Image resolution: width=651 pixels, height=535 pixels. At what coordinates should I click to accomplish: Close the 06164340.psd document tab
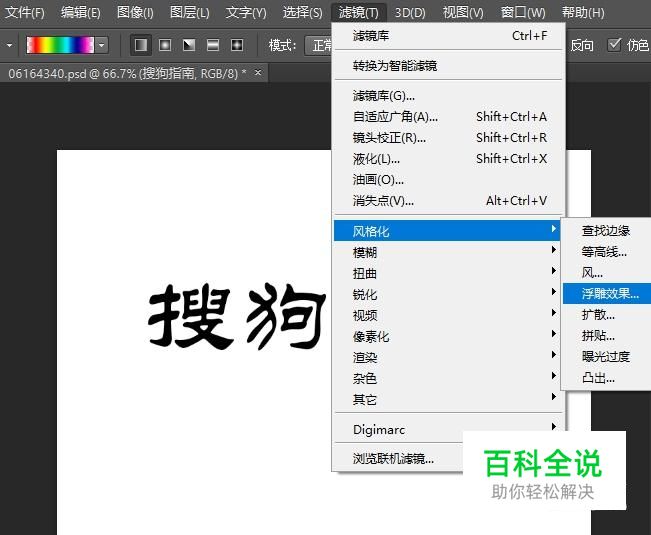coord(258,73)
